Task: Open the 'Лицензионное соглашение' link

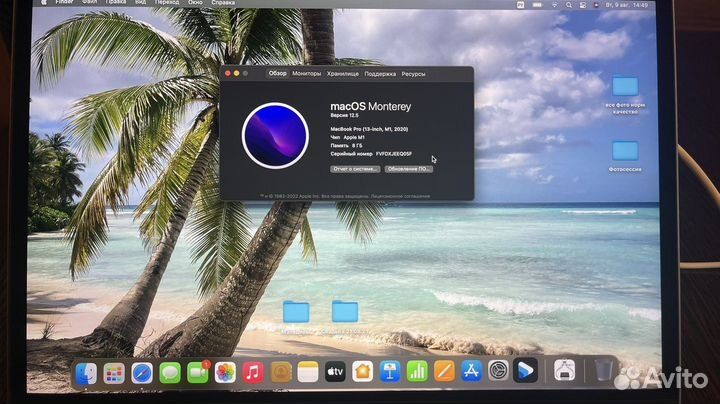Action: coord(400,196)
